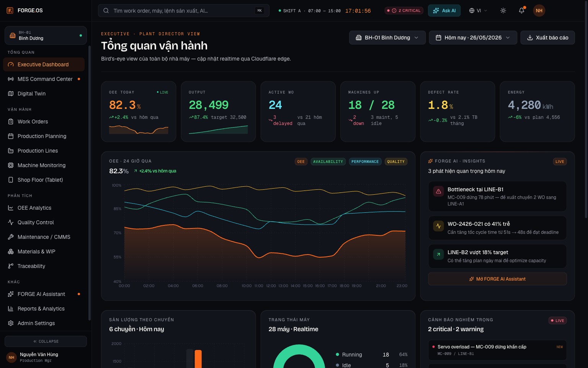Click the Shop Floor tablet icon
Viewport: 588px width, 368px height.
11,180
